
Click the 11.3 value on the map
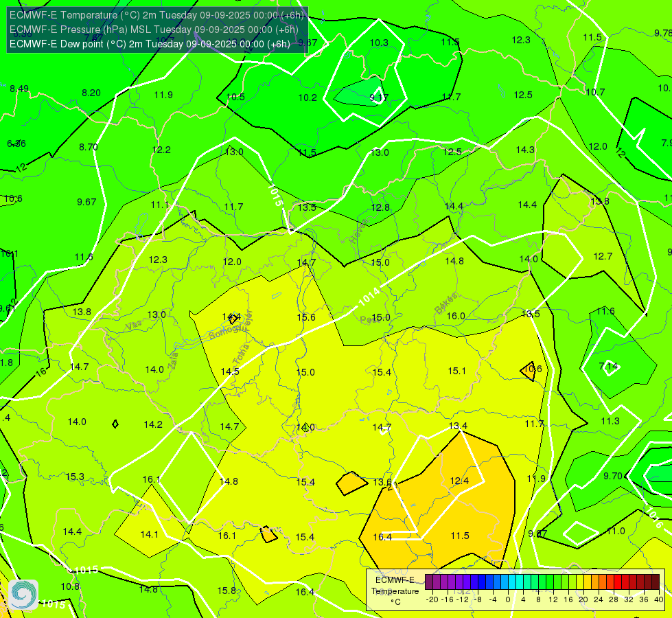pos(610,421)
